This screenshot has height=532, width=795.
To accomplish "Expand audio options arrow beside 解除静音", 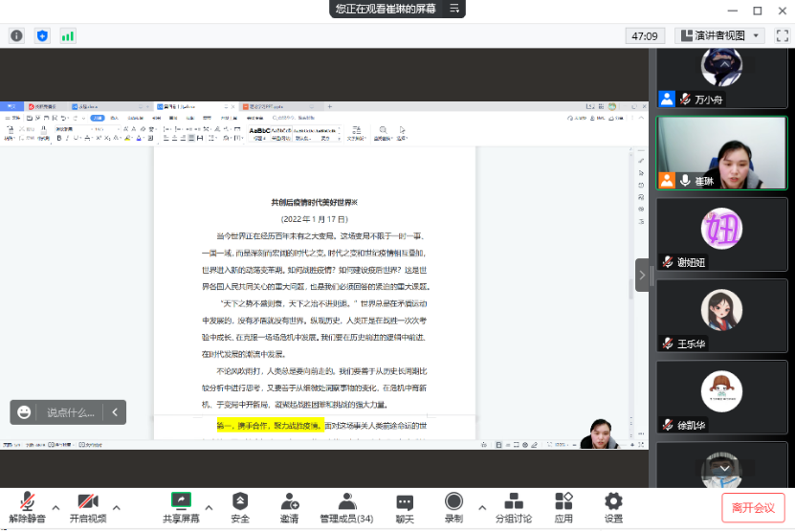I will pos(55,507).
